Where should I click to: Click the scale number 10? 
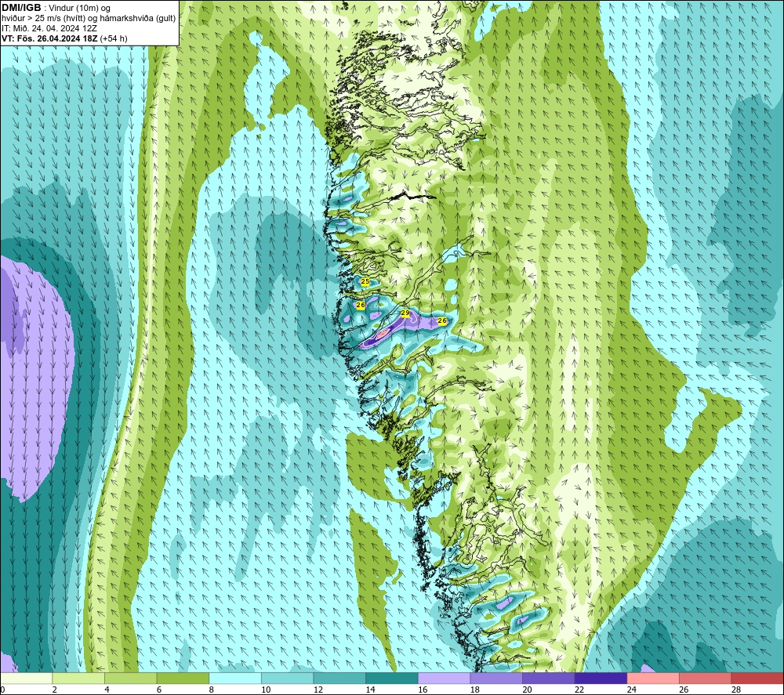point(266,690)
